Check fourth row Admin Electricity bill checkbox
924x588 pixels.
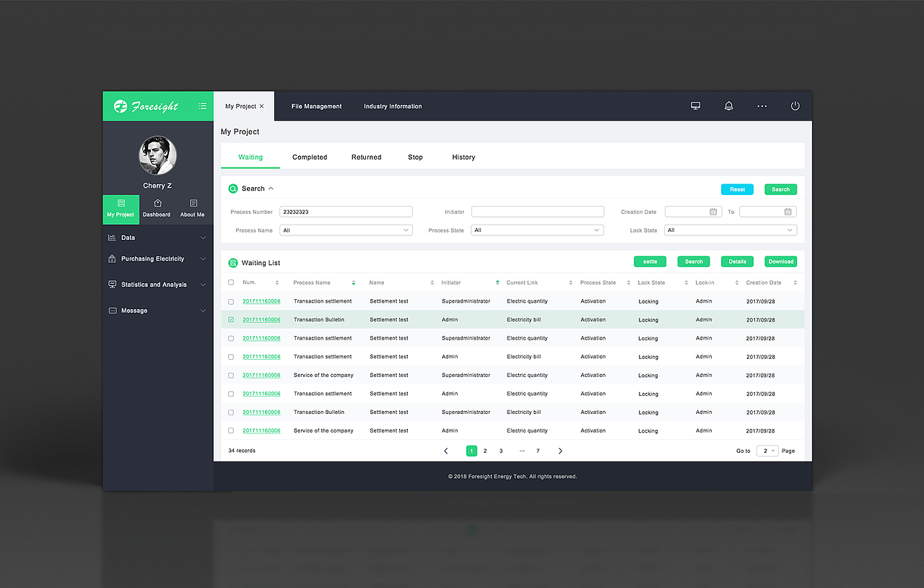(x=231, y=357)
